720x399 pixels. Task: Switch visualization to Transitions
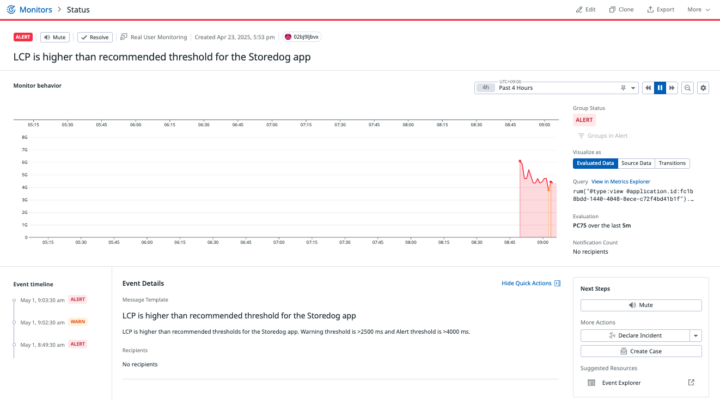672,163
